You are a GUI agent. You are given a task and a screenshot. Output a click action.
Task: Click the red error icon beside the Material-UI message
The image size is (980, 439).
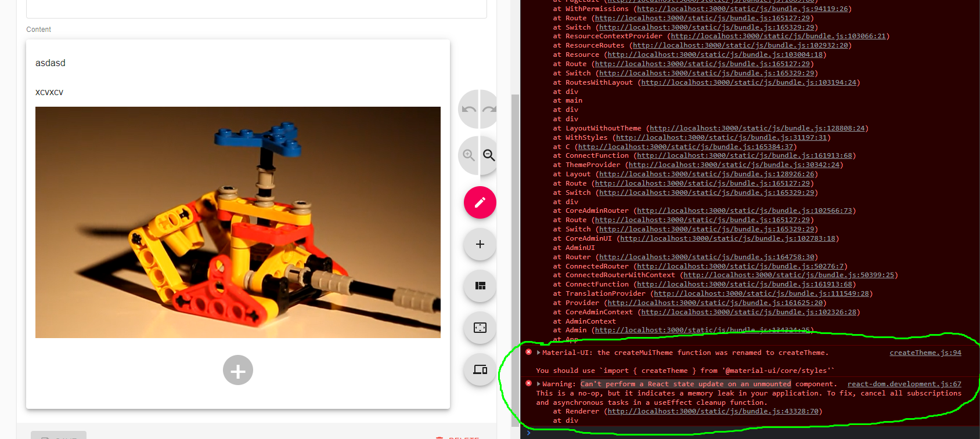pos(528,352)
